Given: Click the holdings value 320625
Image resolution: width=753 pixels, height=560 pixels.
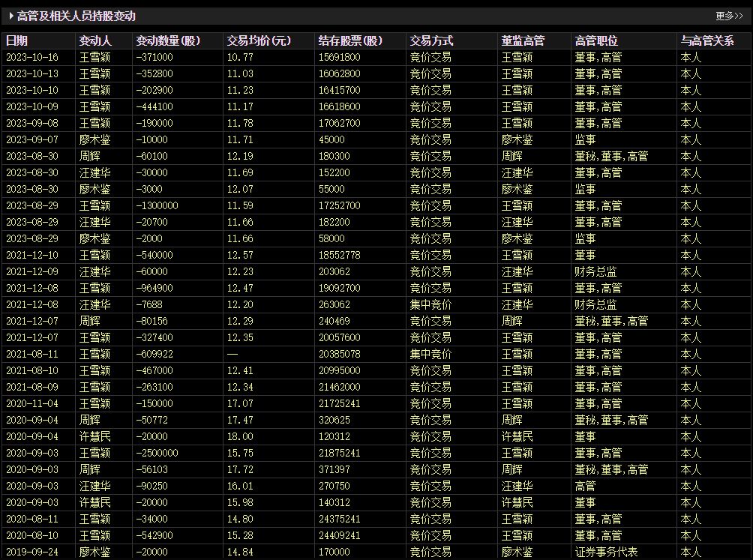Looking at the screenshot, I should click(334, 420).
